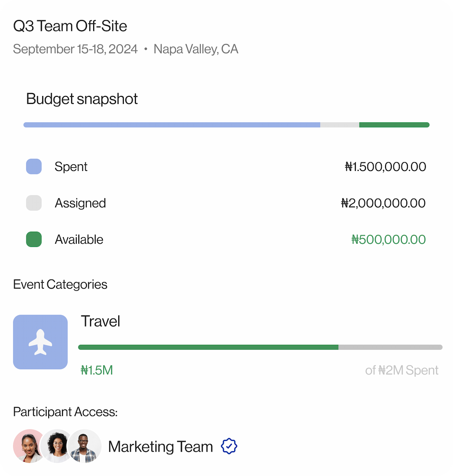
Task: Select the green Available amount ₦500,000.00
Action: [x=388, y=240]
